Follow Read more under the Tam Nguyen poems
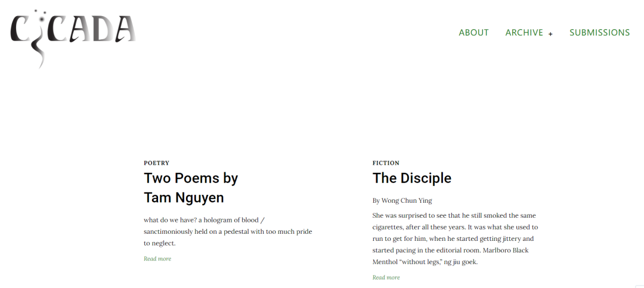The image size is (644, 288). (157, 258)
